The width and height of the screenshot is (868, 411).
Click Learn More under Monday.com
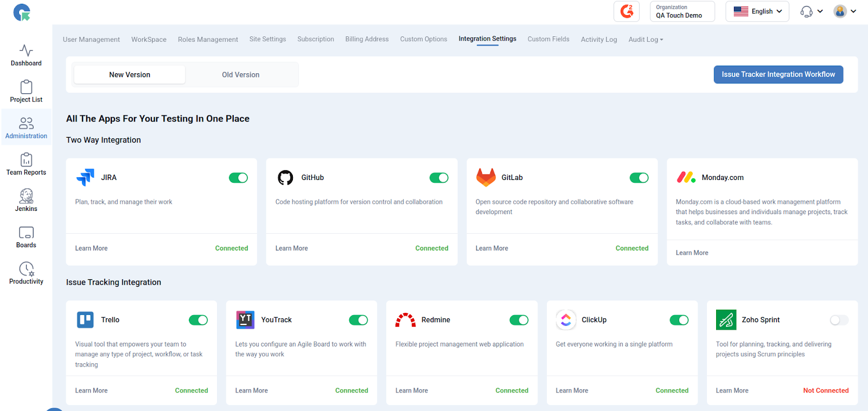(x=692, y=253)
